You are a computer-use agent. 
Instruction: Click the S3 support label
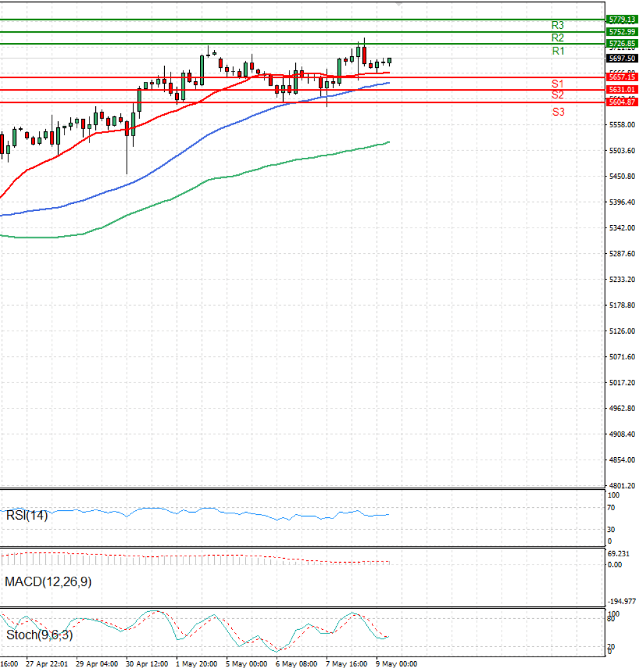tap(558, 113)
